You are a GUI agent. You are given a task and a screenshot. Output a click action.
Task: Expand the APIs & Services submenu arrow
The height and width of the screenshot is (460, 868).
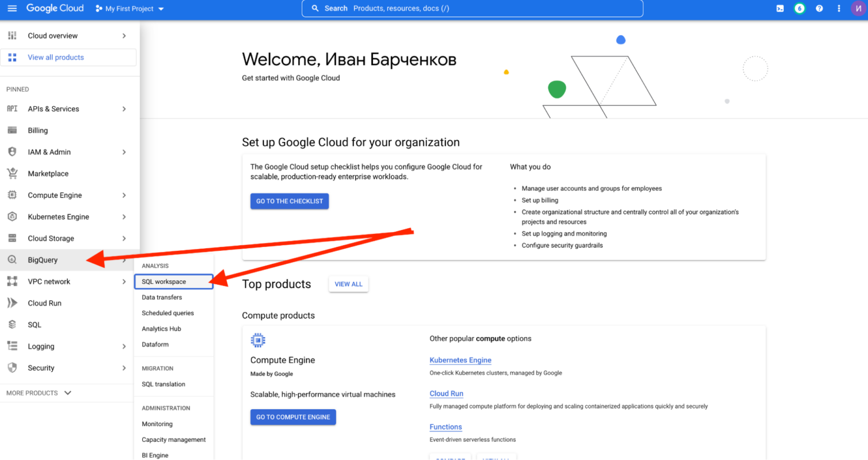124,109
